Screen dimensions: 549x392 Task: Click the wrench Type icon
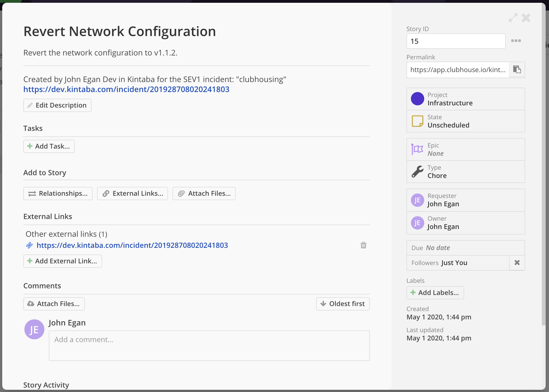click(x=417, y=172)
